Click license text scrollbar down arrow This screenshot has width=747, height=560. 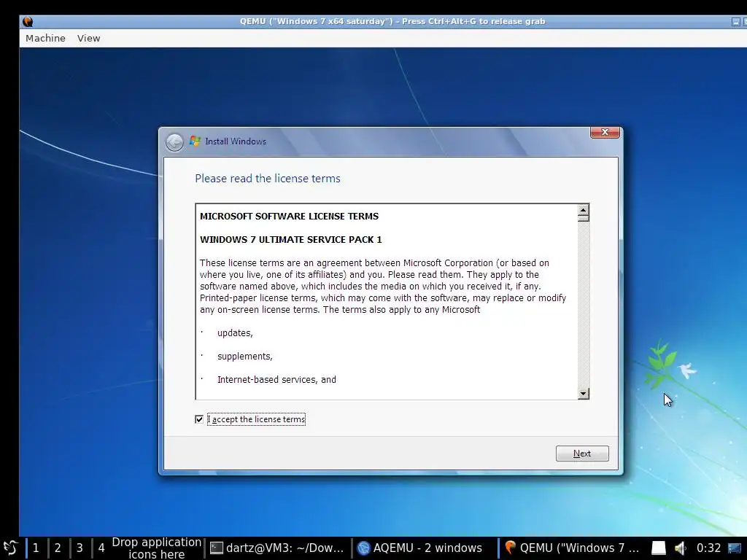[x=583, y=393]
